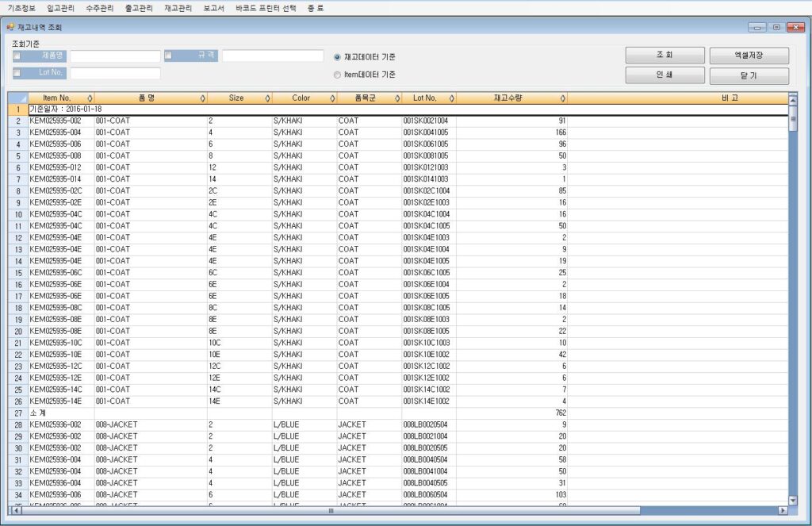Image resolution: width=812 pixels, height=526 pixels.
Task: Open the 기초정보 menu
Action: (x=21, y=8)
